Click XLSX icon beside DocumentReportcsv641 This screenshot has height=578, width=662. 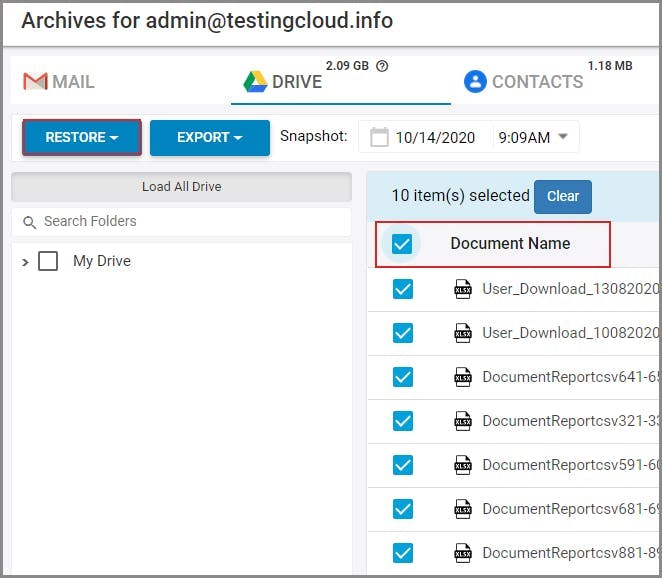pyautogui.click(x=462, y=377)
